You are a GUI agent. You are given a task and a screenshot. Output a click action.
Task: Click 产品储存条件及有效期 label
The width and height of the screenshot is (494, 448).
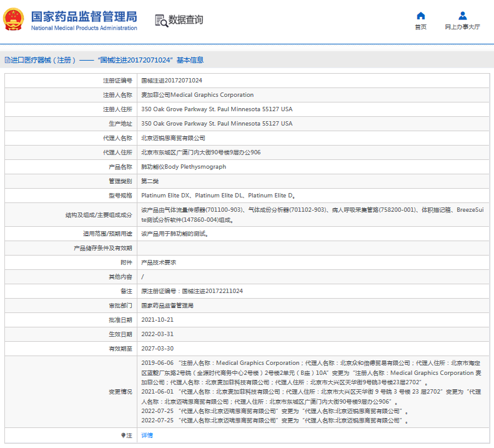pyautogui.click(x=103, y=248)
